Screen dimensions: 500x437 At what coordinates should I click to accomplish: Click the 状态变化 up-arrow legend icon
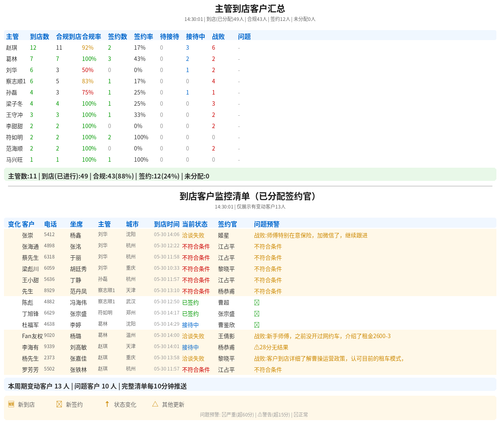[x=107, y=404]
